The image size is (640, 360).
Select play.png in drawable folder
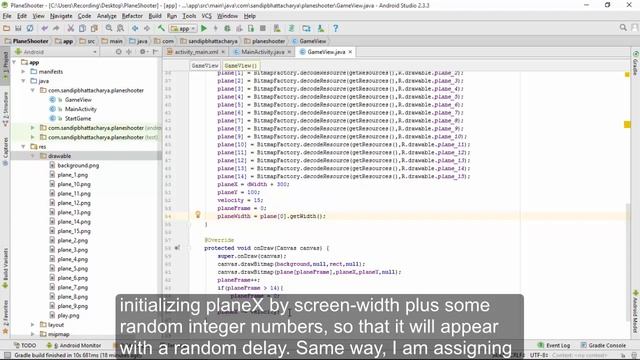click(68, 316)
